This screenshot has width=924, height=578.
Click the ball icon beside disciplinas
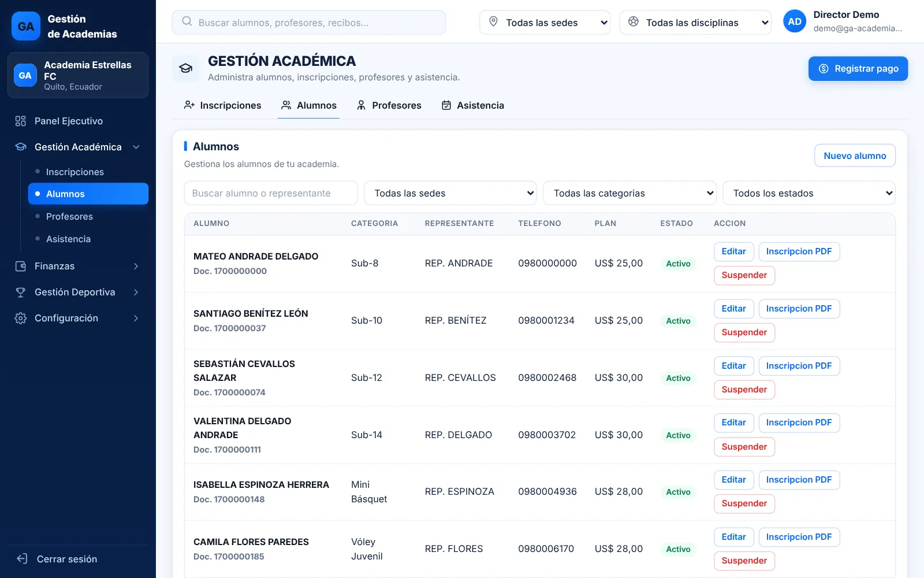(634, 21)
